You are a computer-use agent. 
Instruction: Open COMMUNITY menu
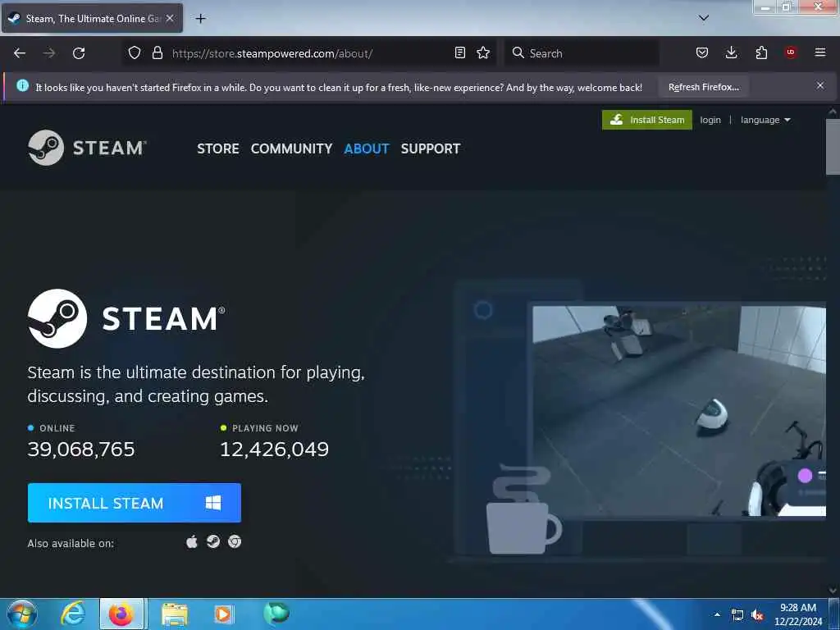(291, 148)
